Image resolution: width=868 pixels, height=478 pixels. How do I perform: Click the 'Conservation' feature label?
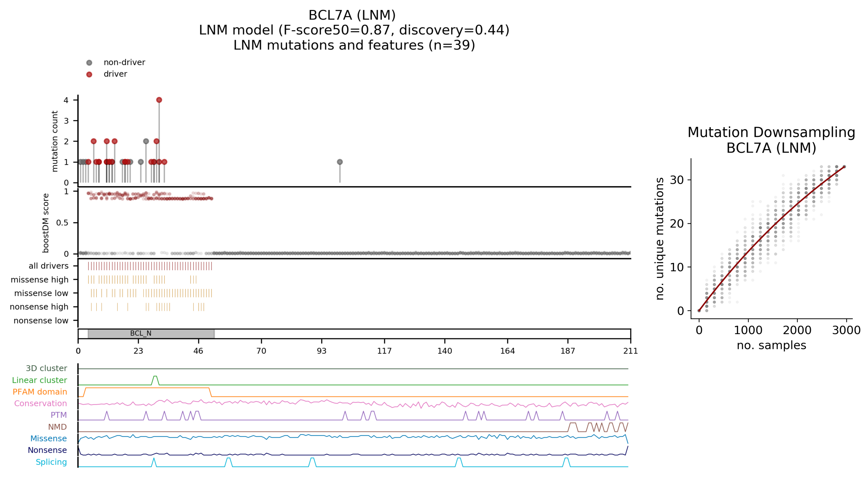coord(41,404)
